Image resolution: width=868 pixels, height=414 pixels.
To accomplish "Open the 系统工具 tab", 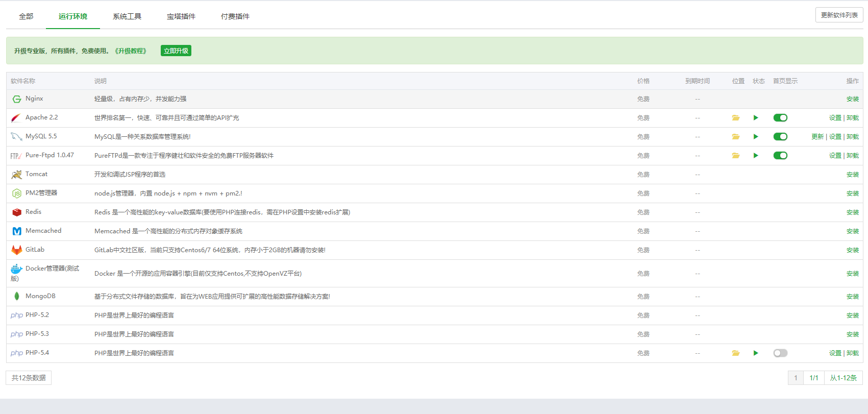I will [127, 16].
